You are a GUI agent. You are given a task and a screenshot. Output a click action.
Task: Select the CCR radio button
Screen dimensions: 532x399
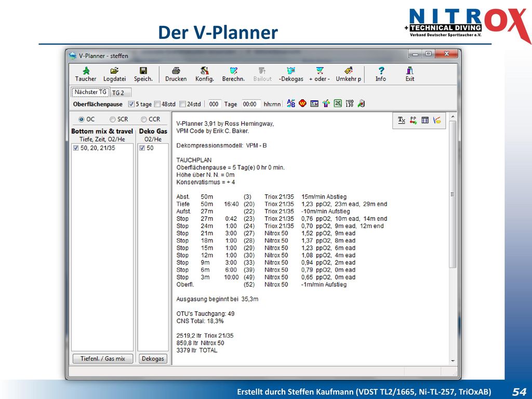point(144,119)
